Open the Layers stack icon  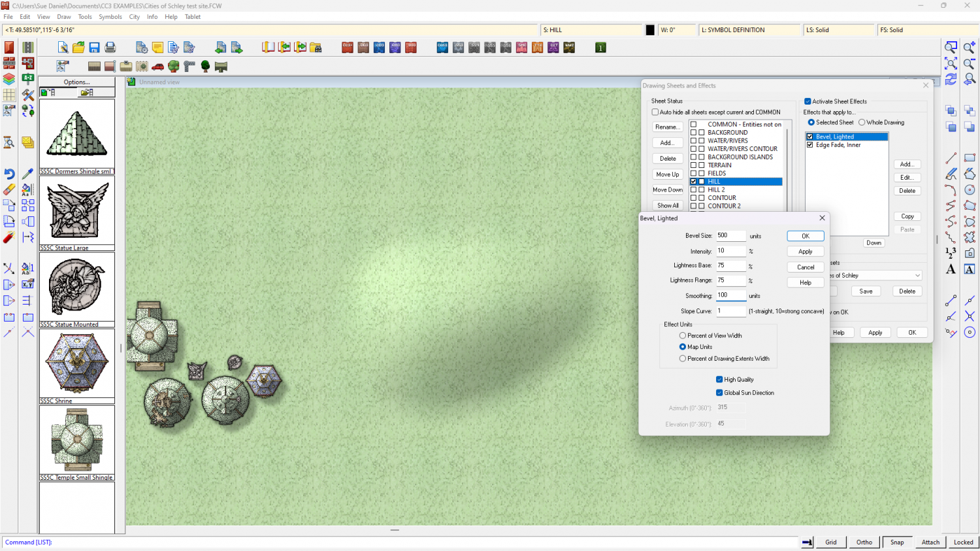9,79
